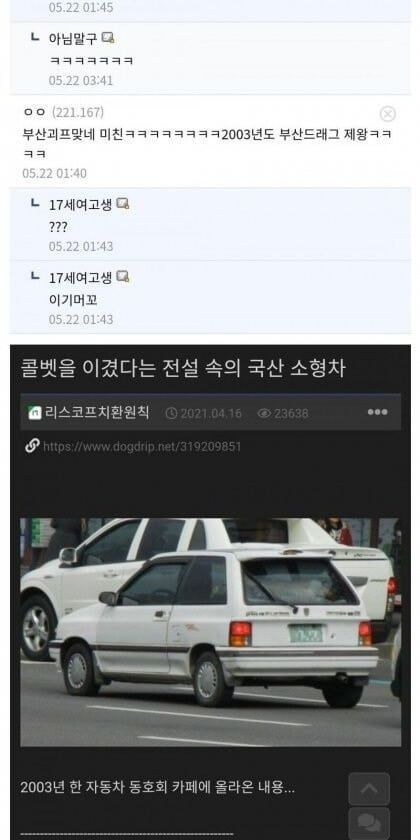Click post title 콜벳을 이겼다는 전설 속의 국산 소형차

tap(183, 369)
